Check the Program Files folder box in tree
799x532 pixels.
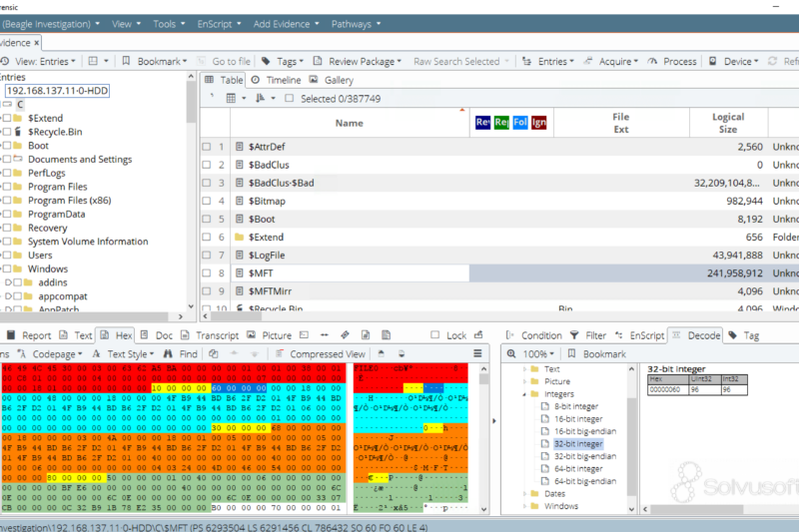pos(7,187)
